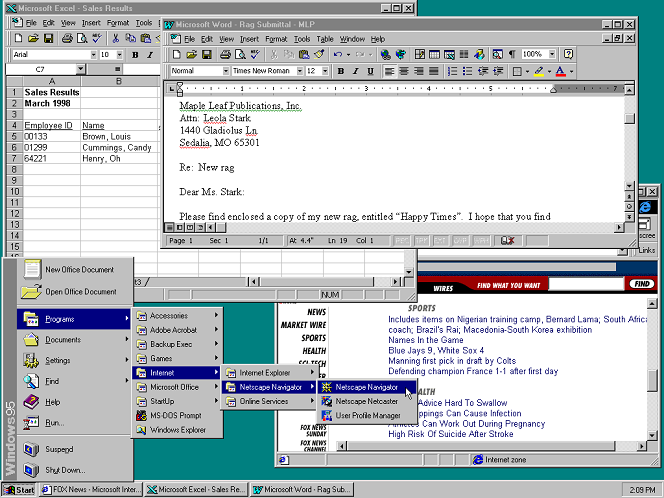Toggle Bold in the Word formatting toolbar

340,71
